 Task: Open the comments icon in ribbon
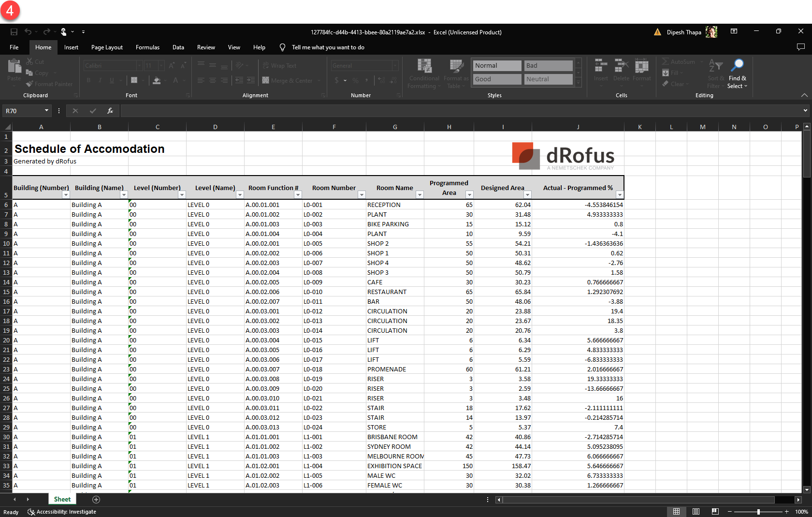800,47
